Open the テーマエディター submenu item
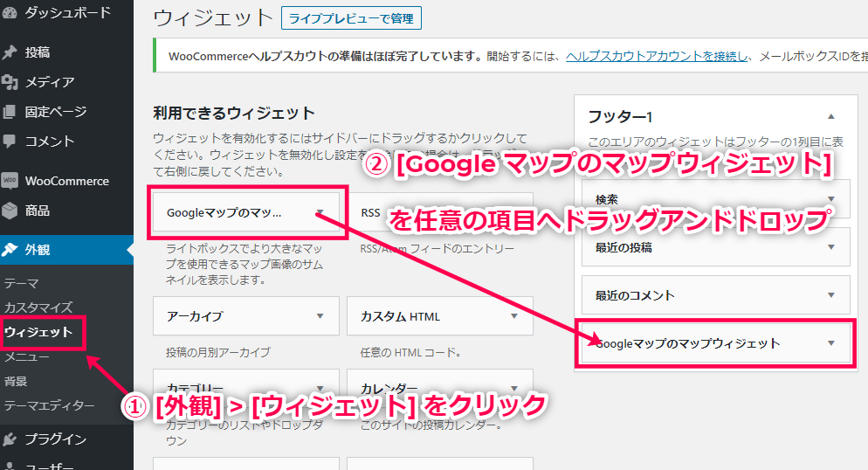 (x=49, y=405)
